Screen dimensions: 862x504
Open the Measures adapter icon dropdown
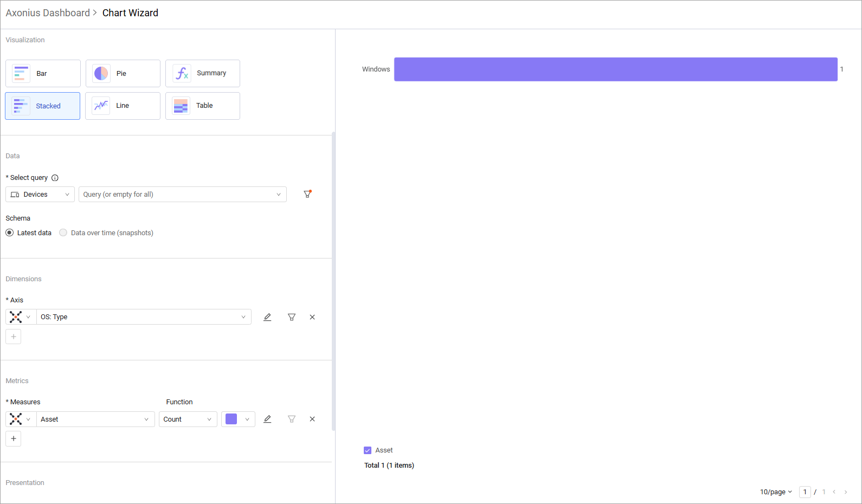21,419
